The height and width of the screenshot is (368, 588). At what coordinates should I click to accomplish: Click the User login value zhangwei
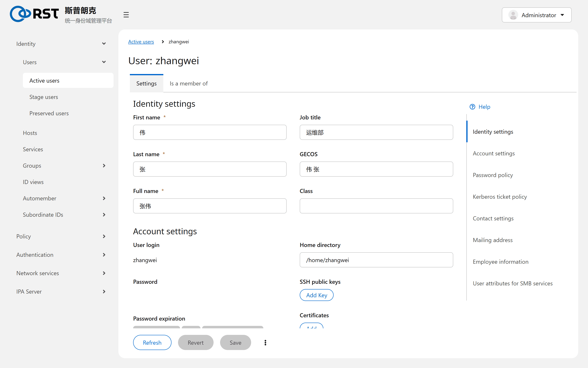tap(145, 260)
